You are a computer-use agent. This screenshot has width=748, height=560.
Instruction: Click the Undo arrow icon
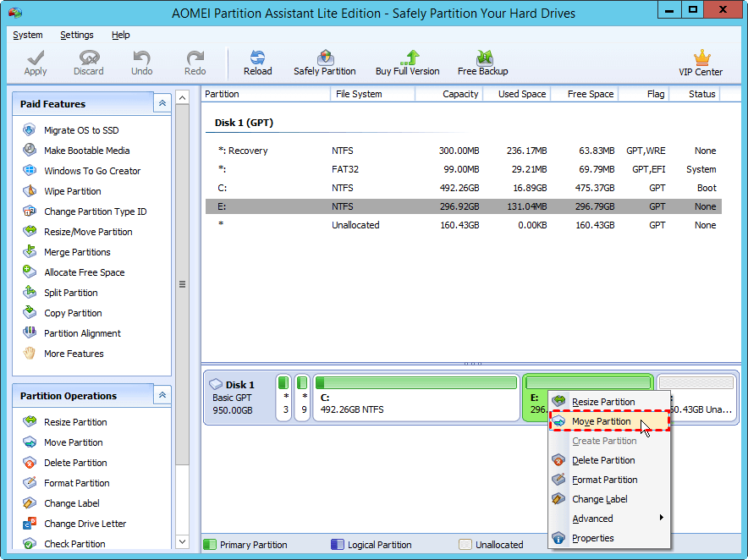[x=141, y=58]
